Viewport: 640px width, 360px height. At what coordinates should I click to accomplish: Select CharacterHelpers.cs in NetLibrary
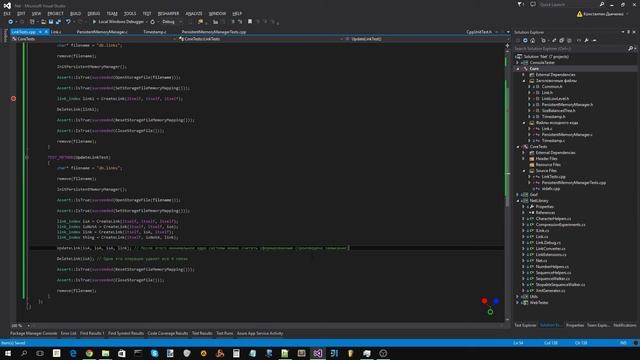pyautogui.click(x=553, y=218)
